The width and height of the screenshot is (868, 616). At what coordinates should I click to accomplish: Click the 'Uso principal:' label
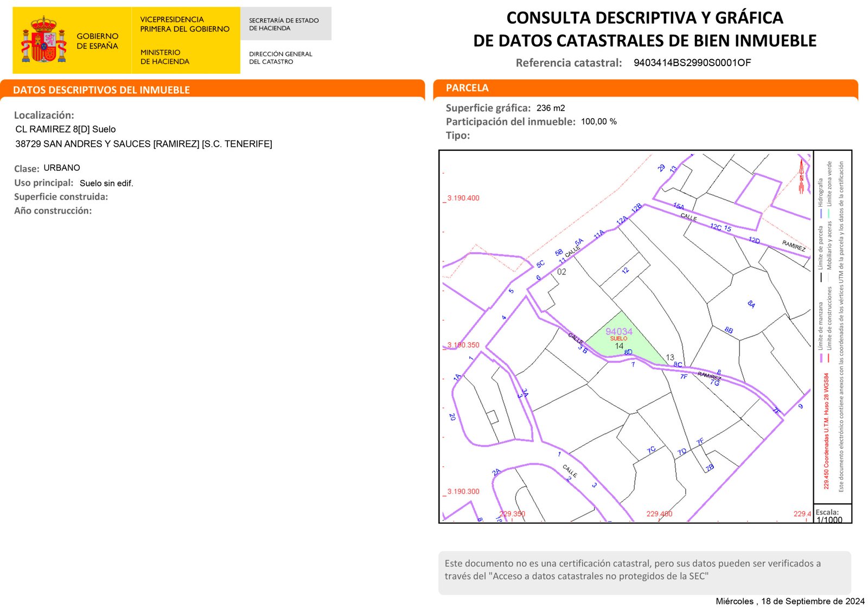43,183
